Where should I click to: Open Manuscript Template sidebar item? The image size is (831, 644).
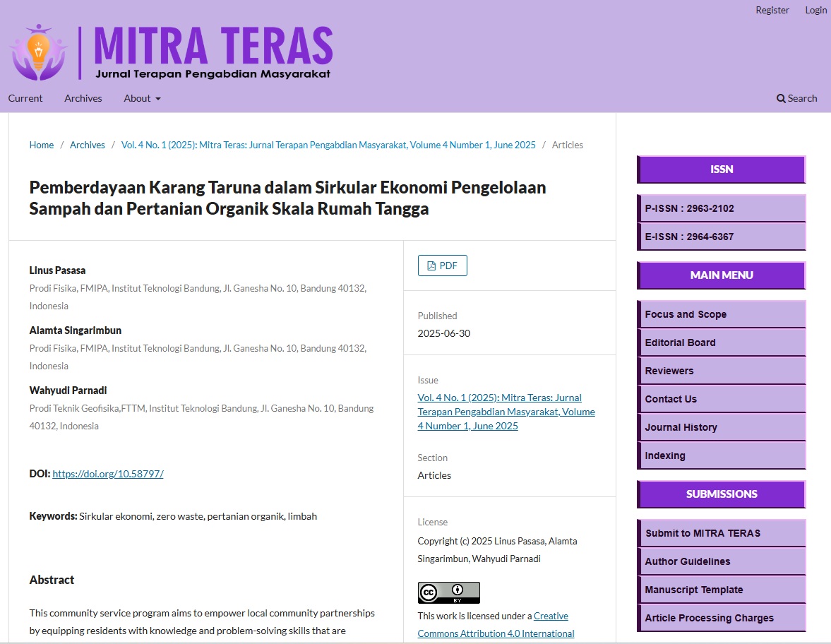(722, 590)
